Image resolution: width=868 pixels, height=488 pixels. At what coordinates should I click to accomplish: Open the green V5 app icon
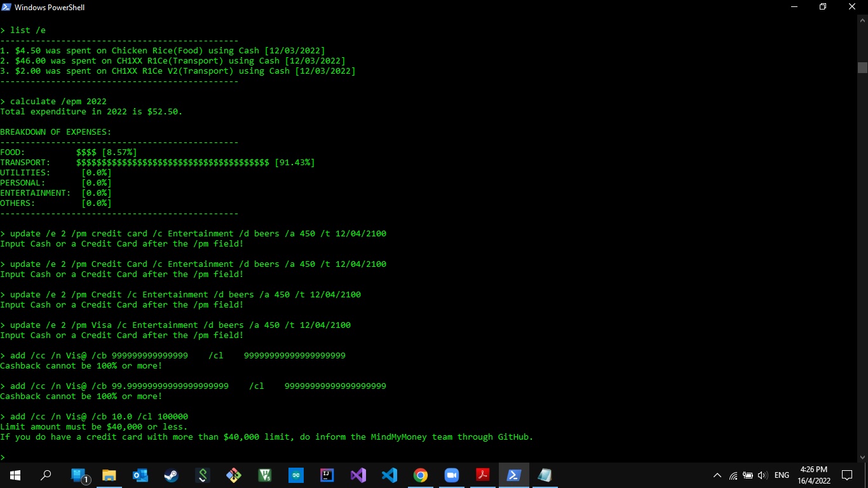[x=265, y=475]
